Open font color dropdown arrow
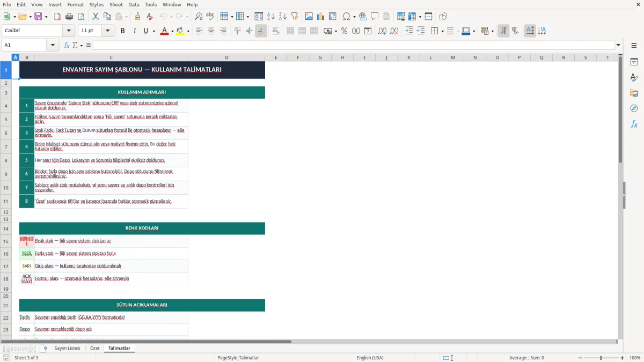This screenshot has height=362, width=644. coord(172,31)
